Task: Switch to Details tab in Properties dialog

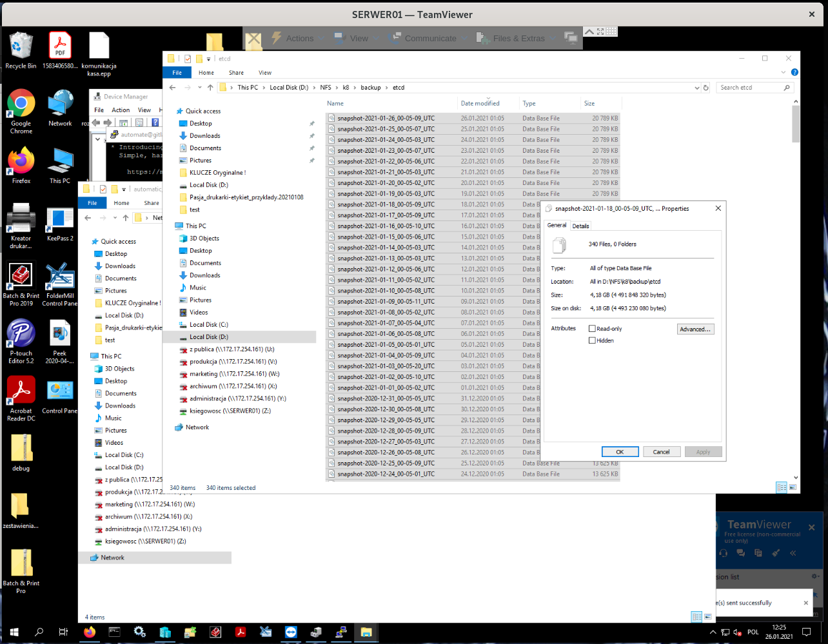Action: click(x=580, y=226)
